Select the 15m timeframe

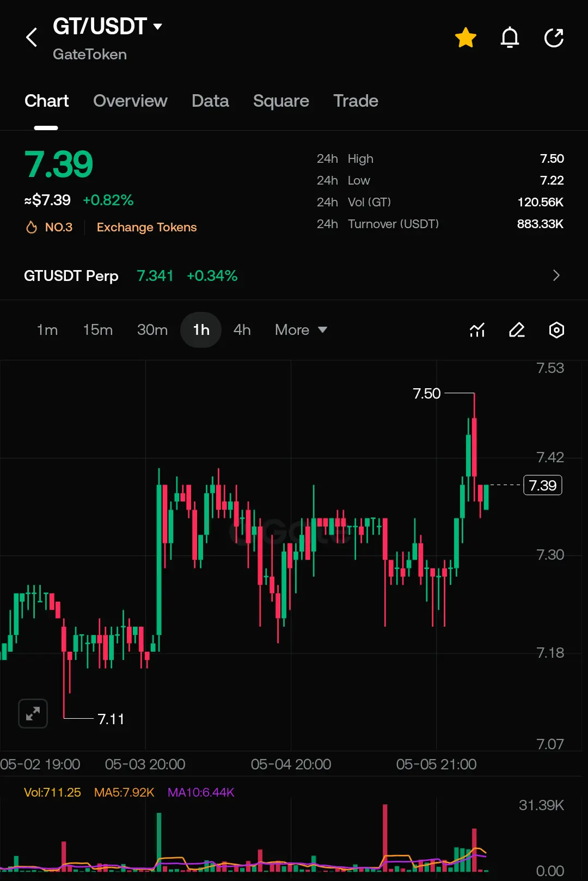(98, 330)
